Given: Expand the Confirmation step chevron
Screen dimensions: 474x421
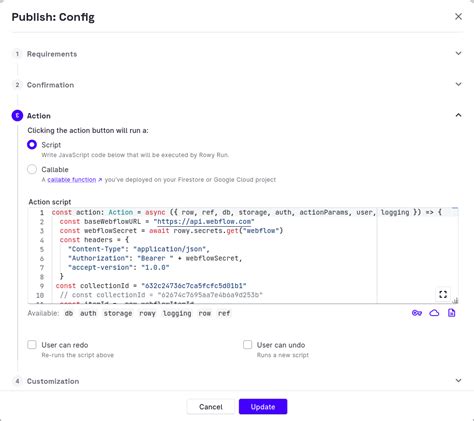Looking at the screenshot, I should [x=459, y=84].
